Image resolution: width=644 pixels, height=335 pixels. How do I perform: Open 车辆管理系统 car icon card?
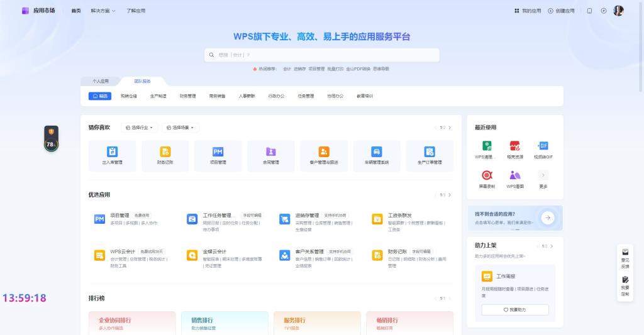click(377, 156)
